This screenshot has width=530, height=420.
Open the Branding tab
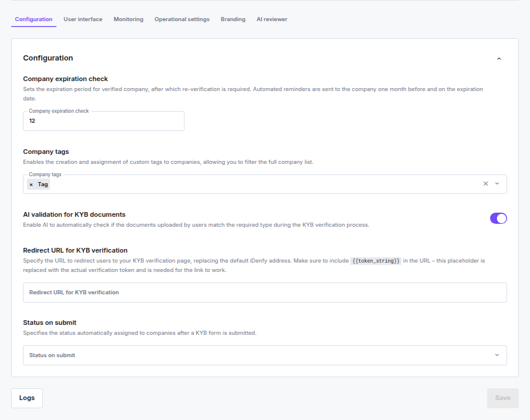233,19
